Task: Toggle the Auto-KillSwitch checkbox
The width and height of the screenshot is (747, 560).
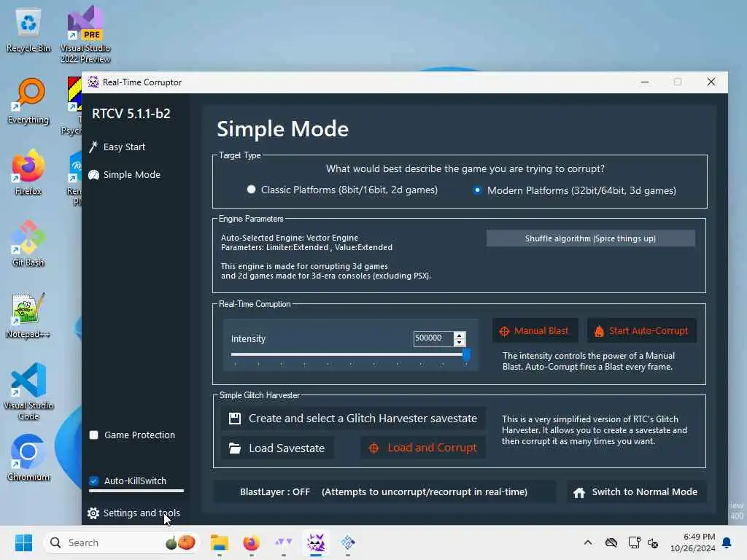Action: (x=94, y=481)
